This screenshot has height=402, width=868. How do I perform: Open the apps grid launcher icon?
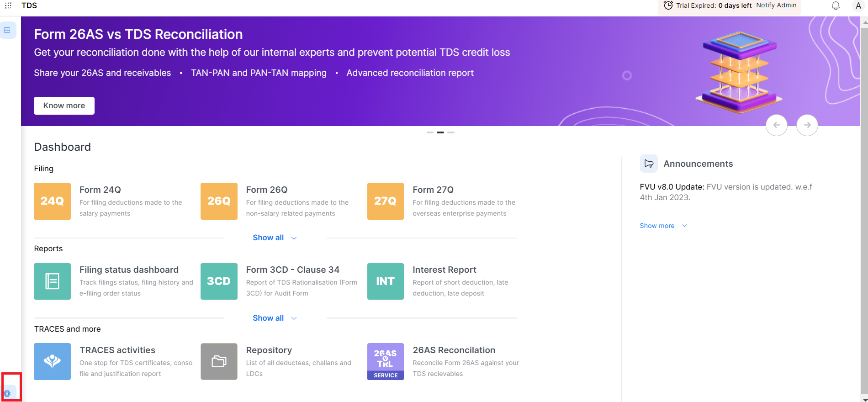[8, 5]
